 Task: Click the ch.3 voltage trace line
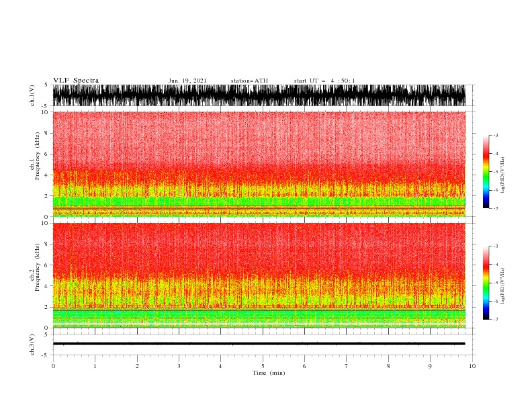[x=259, y=344]
